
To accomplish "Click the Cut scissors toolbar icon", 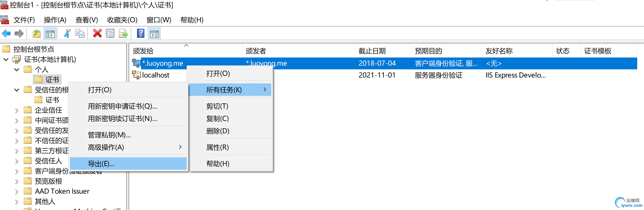I will click(x=67, y=34).
